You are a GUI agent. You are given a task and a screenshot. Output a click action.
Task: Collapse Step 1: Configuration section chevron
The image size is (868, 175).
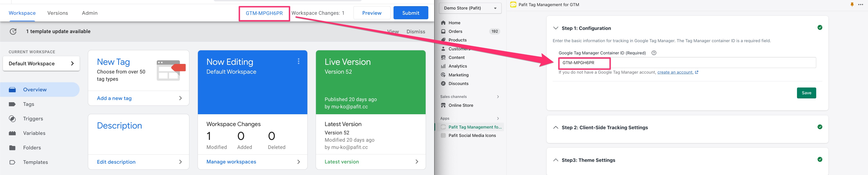pyautogui.click(x=556, y=28)
